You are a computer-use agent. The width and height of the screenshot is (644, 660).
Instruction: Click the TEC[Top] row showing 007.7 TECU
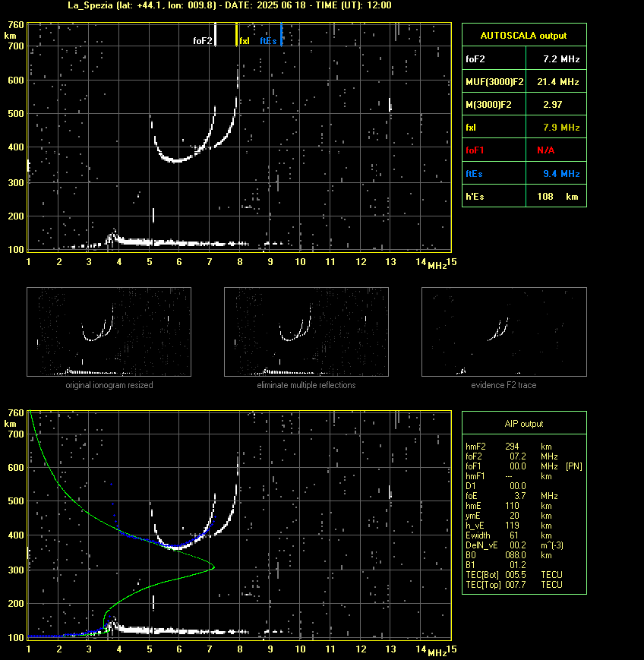click(514, 585)
